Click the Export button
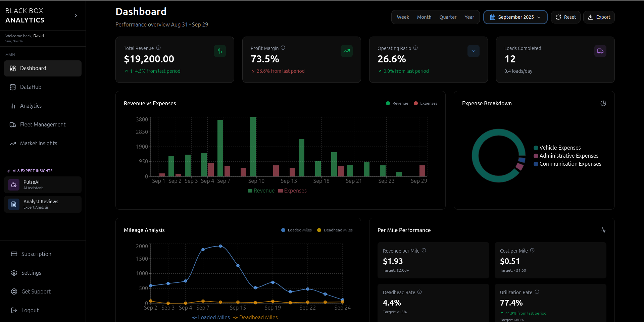 tap(599, 17)
